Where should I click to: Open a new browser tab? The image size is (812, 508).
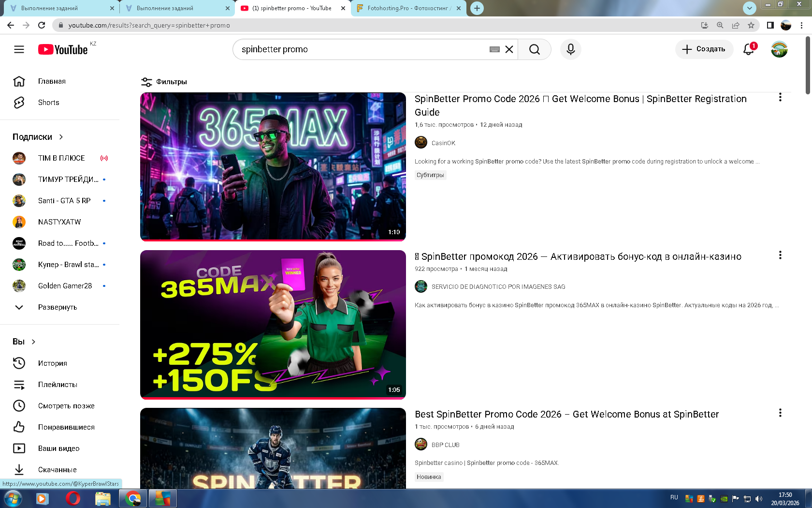pyautogui.click(x=477, y=8)
